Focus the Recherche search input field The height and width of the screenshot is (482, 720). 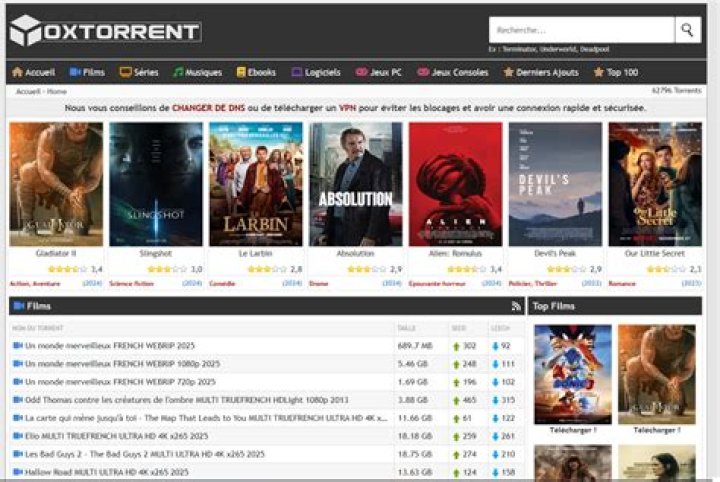pyautogui.click(x=582, y=30)
